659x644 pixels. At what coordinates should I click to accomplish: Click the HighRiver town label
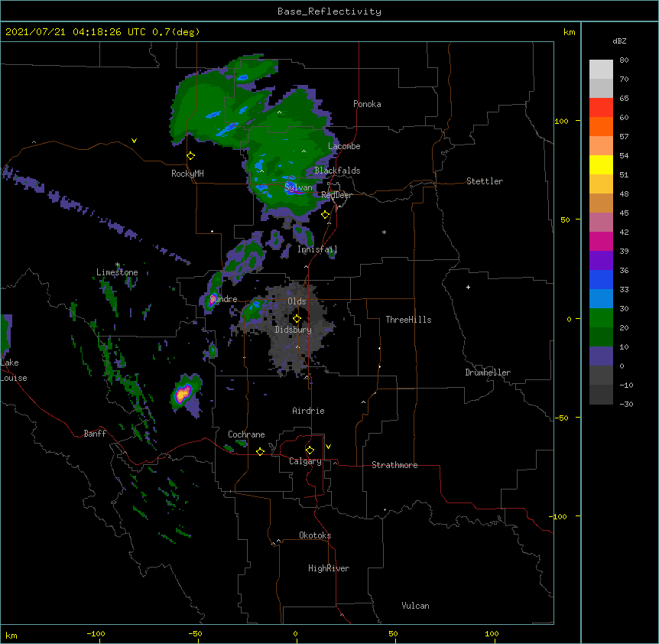[x=329, y=568]
